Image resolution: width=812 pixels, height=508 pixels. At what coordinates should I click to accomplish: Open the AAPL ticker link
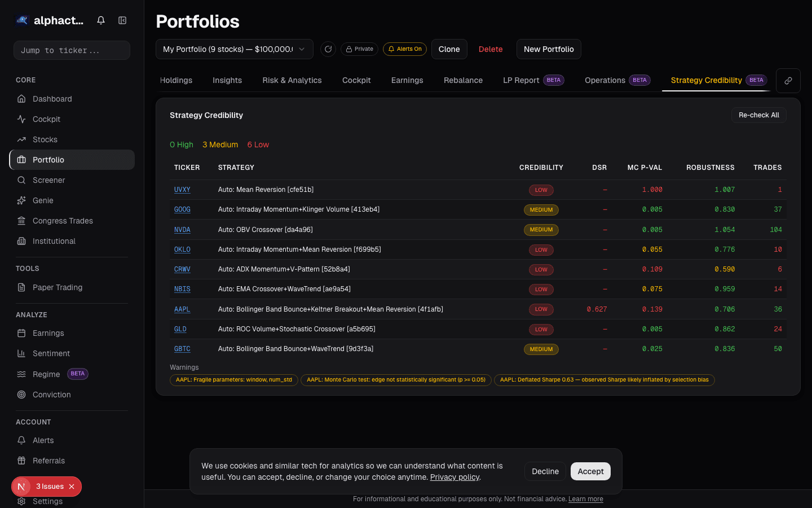pos(182,309)
